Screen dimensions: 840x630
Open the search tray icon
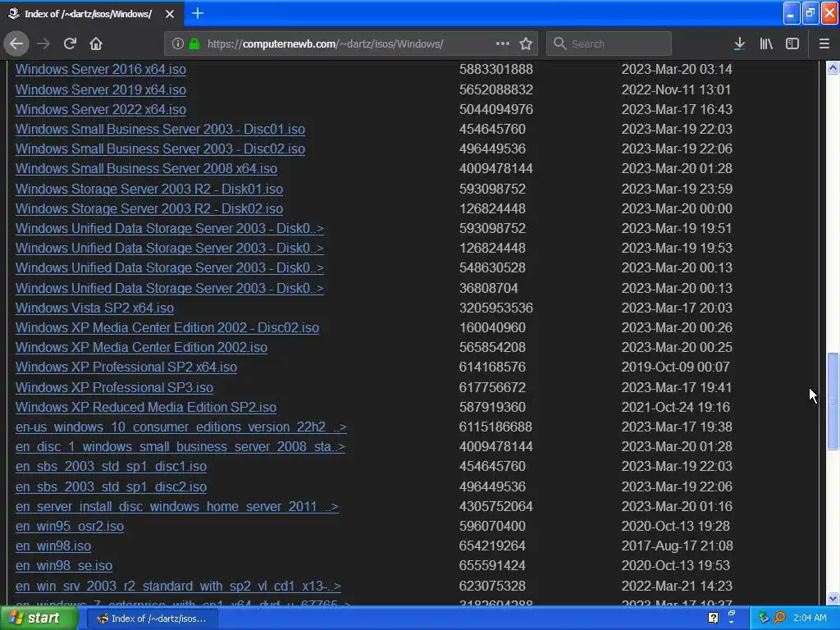779,619
